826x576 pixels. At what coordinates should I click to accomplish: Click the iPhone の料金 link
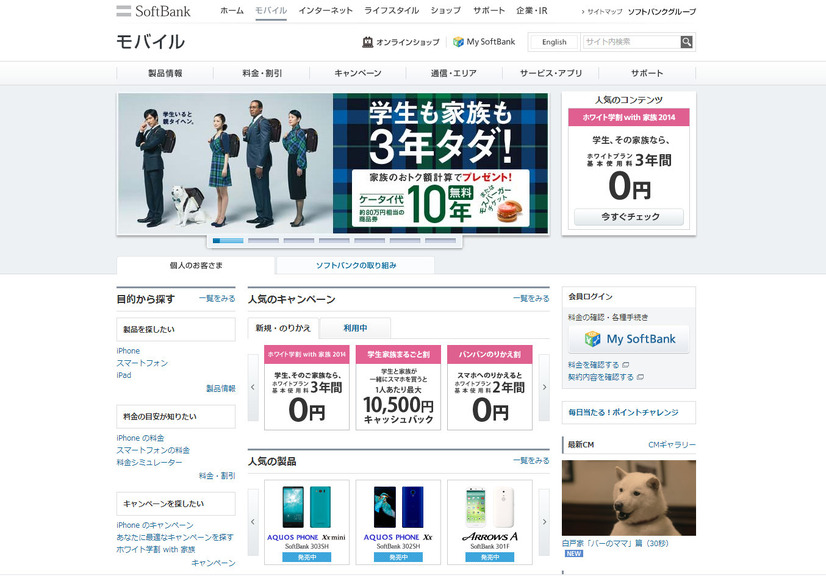click(x=140, y=438)
